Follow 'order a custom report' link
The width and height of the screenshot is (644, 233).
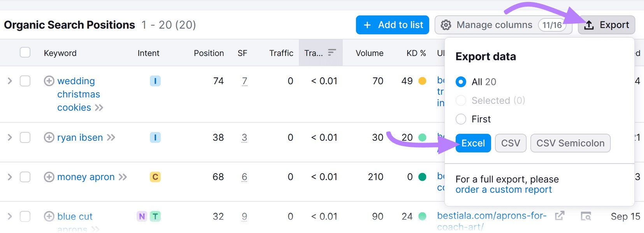[504, 190]
